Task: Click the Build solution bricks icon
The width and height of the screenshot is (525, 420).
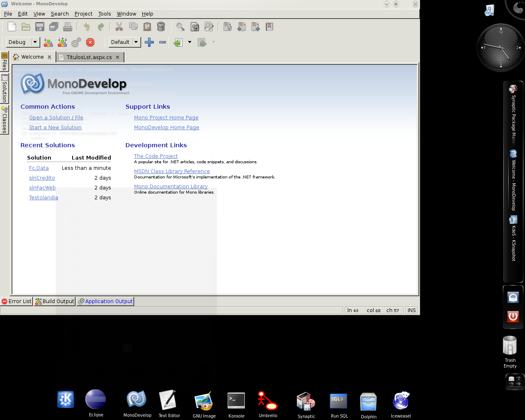Action: coord(48,42)
